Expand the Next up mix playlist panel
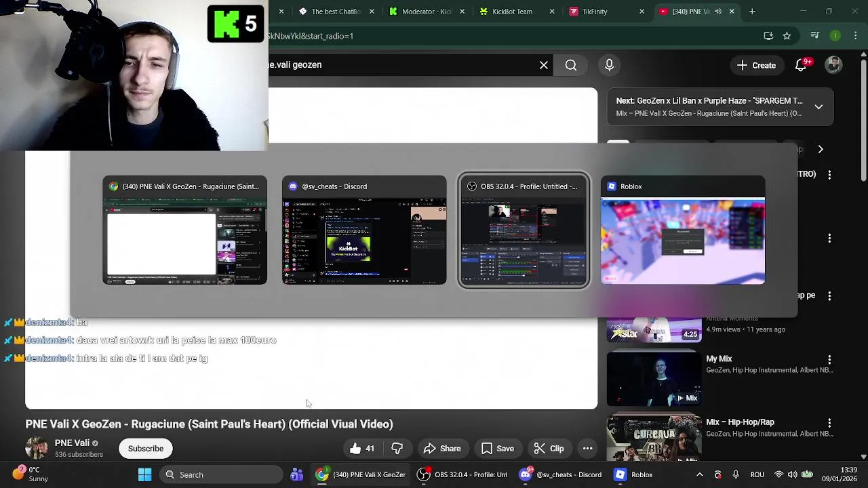868x488 pixels. tap(818, 107)
